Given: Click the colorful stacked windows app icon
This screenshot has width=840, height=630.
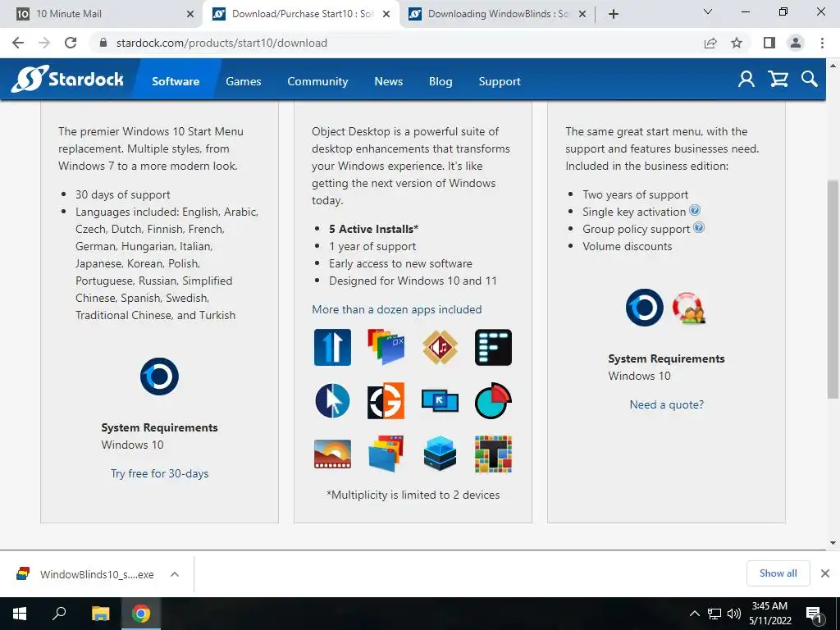Looking at the screenshot, I should pos(386,348).
